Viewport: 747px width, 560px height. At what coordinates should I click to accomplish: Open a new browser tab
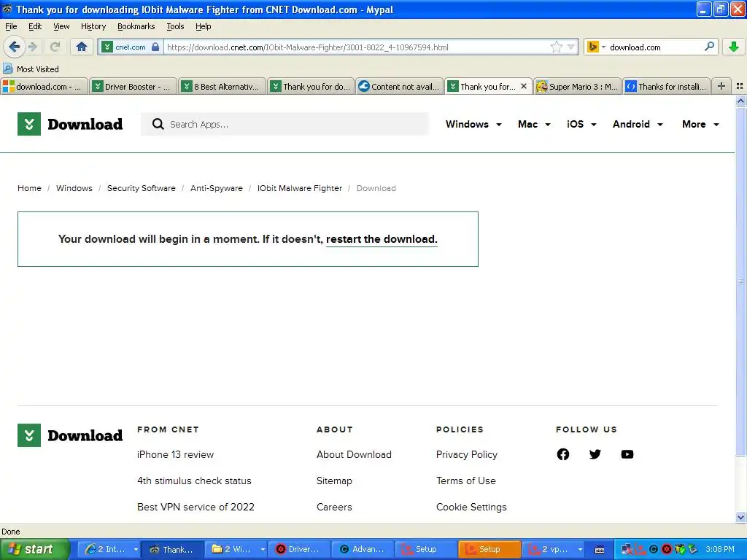tap(721, 86)
